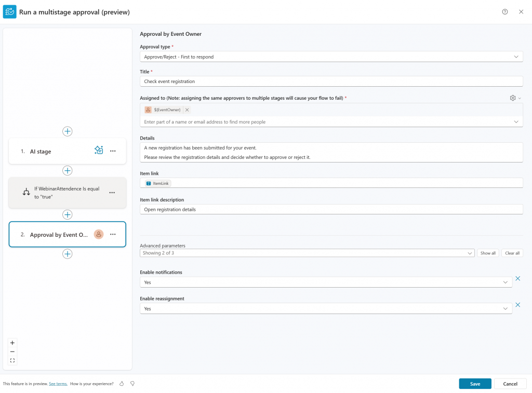Click the thumbs down feedback icon

[132, 384]
